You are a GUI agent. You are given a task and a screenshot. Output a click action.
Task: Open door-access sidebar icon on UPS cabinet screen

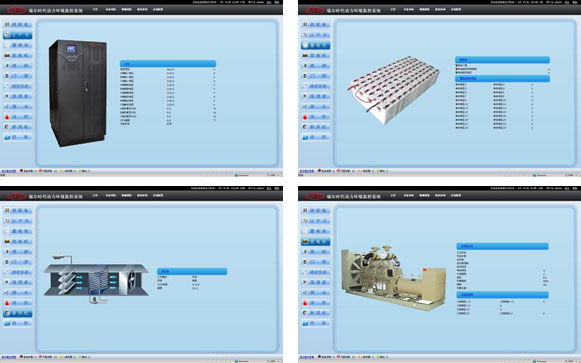pyautogui.click(x=18, y=76)
